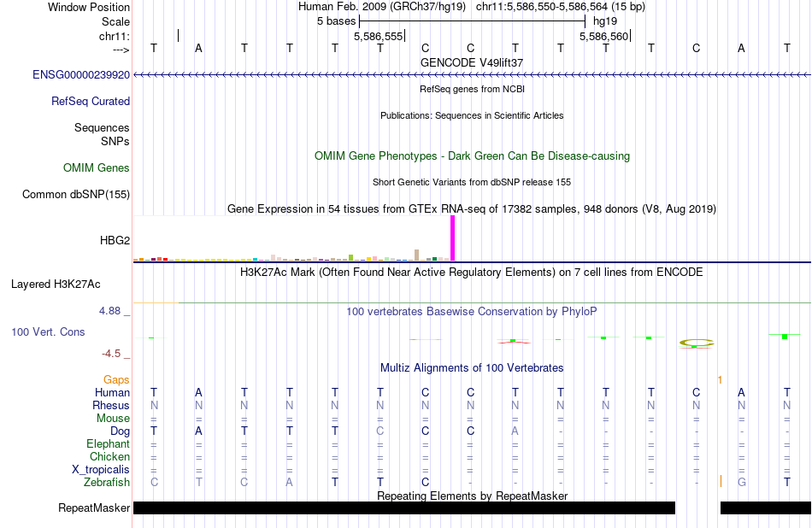
Task: Click the 100 Vert. Cons label
Action: [x=48, y=331]
